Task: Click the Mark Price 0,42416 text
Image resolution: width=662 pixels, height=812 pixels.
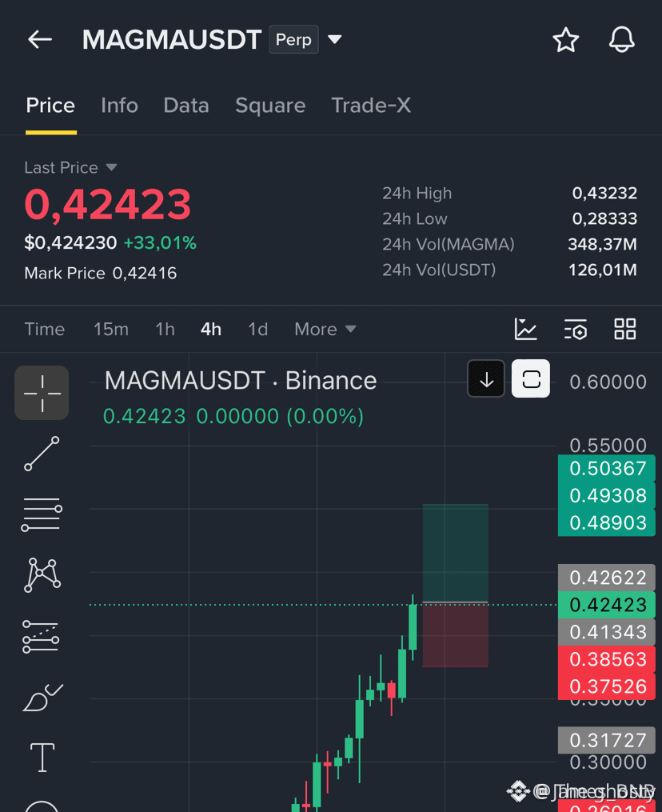Action: pyautogui.click(x=101, y=273)
